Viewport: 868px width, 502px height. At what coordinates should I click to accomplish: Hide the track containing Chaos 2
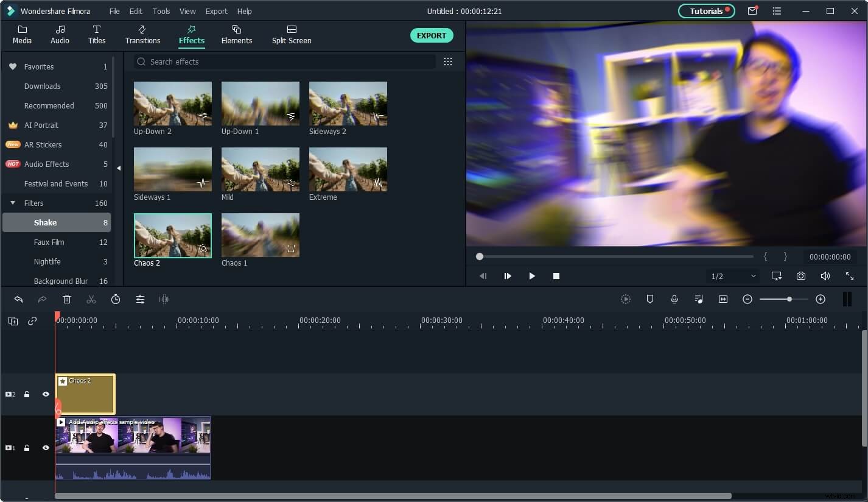[46, 394]
